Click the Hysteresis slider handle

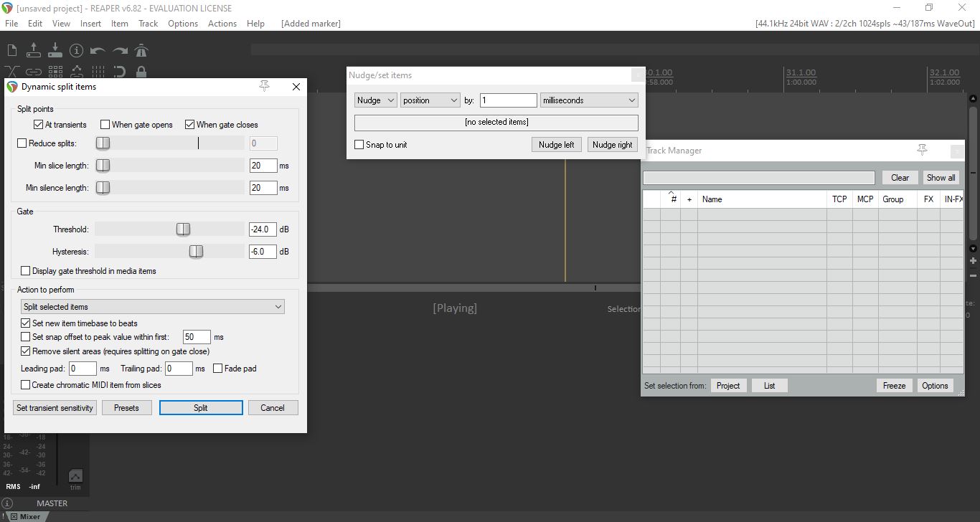click(196, 252)
